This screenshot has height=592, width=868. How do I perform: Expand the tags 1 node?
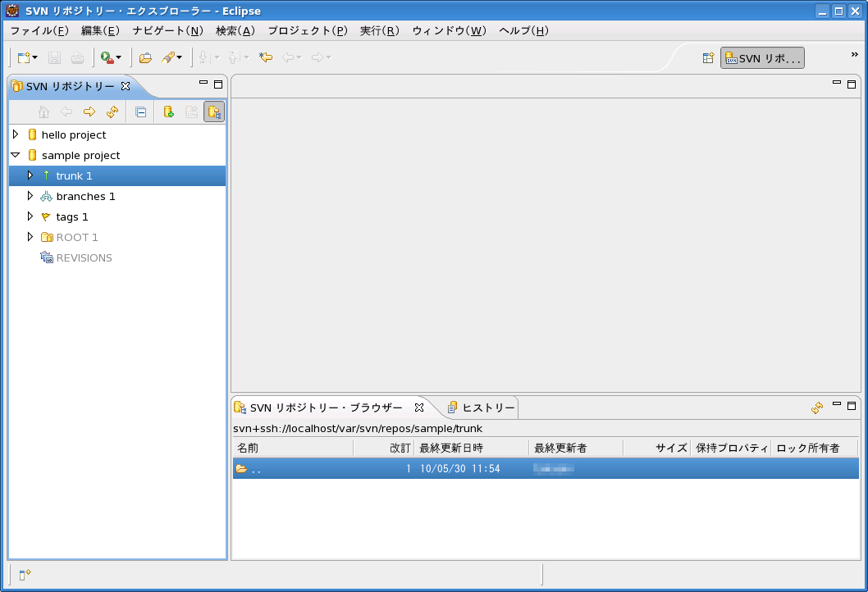[30, 216]
